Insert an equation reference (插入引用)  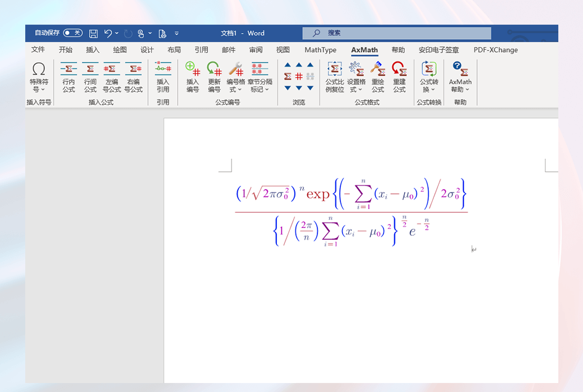point(163,78)
